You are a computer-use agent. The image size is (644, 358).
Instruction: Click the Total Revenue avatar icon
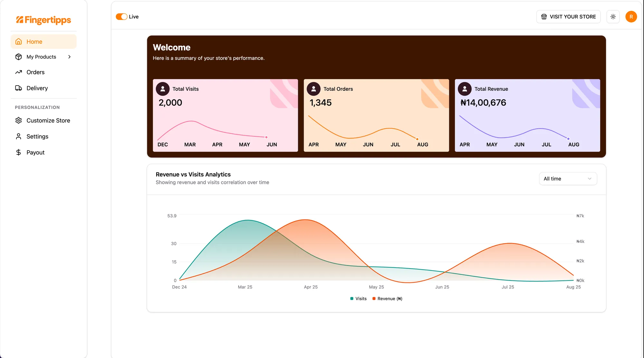coord(465,89)
